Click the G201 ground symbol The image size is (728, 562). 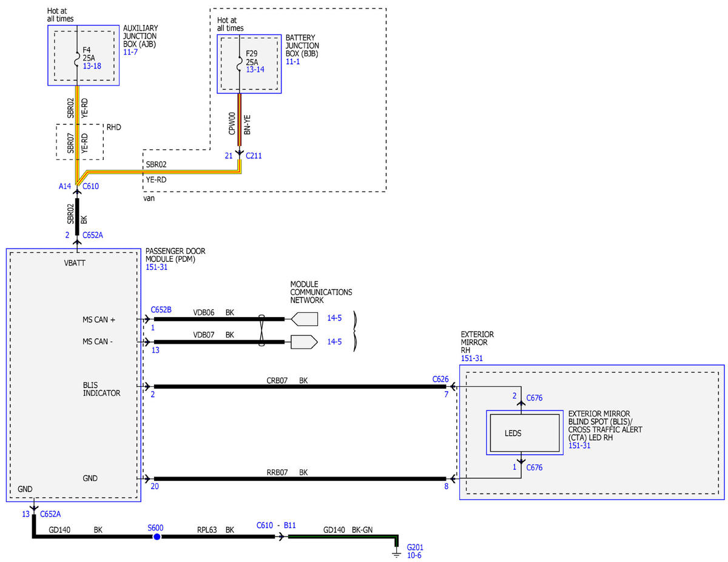pyautogui.click(x=397, y=553)
